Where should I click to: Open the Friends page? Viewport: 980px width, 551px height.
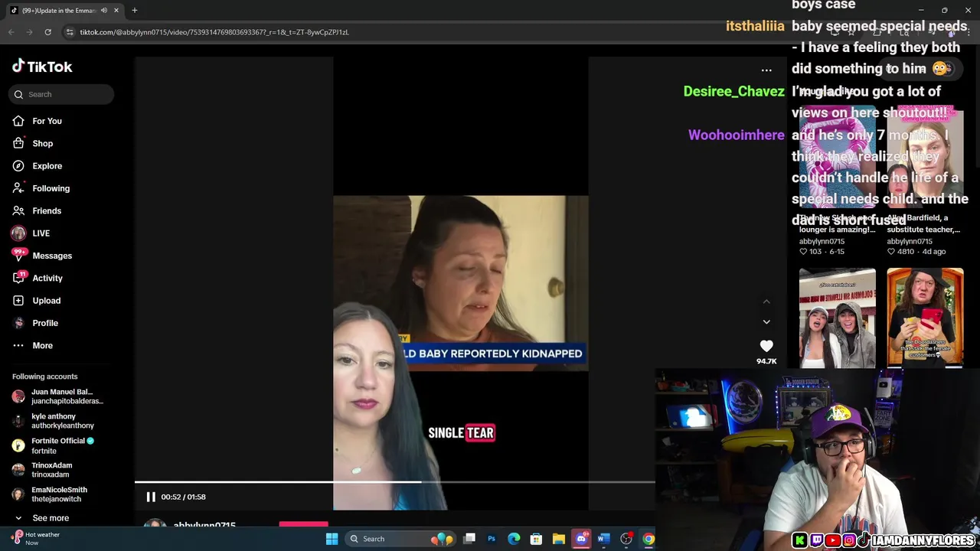coord(47,210)
